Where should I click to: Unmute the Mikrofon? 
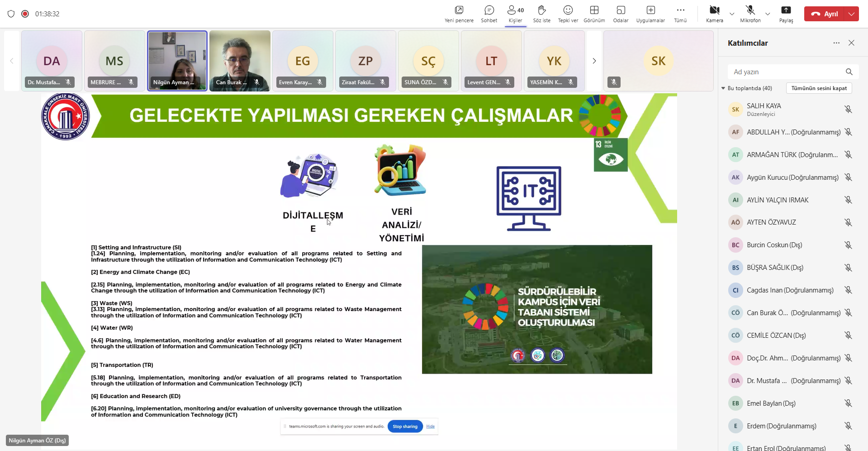pos(750,14)
